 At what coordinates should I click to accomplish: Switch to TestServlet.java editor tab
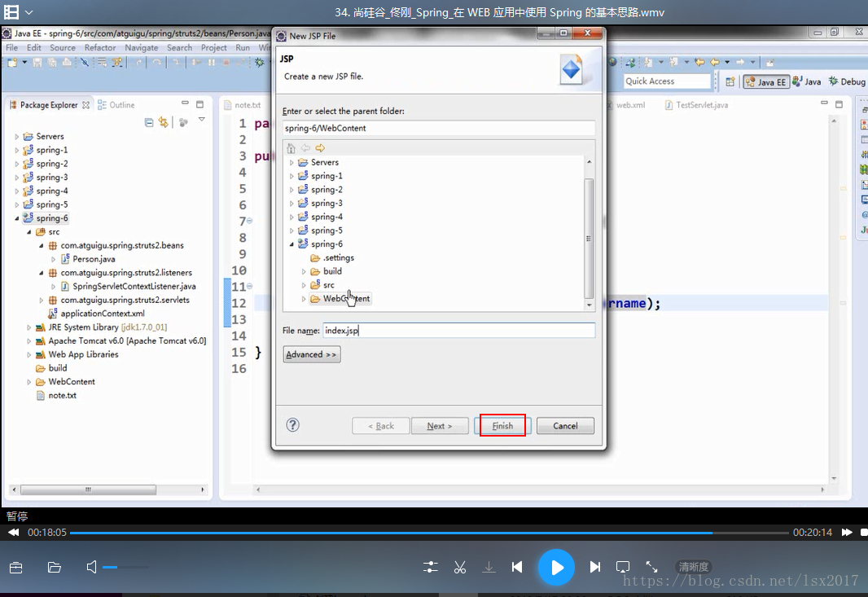(x=697, y=105)
